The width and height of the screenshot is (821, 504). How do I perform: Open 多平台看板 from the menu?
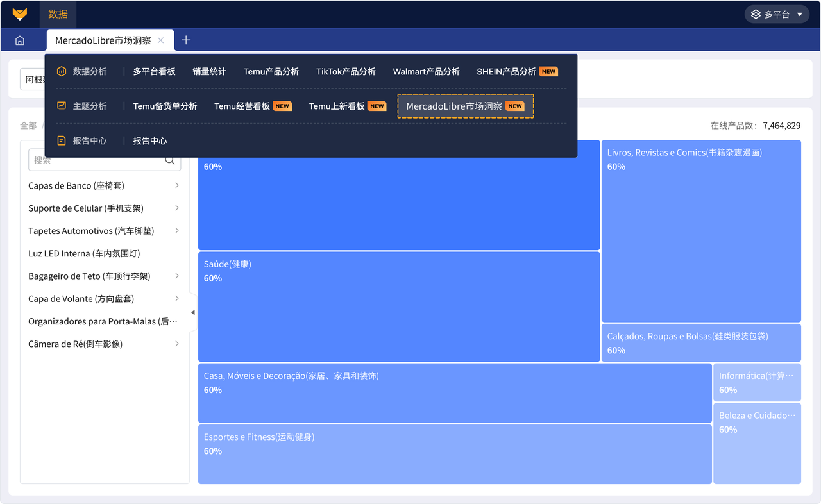tap(154, 71)
